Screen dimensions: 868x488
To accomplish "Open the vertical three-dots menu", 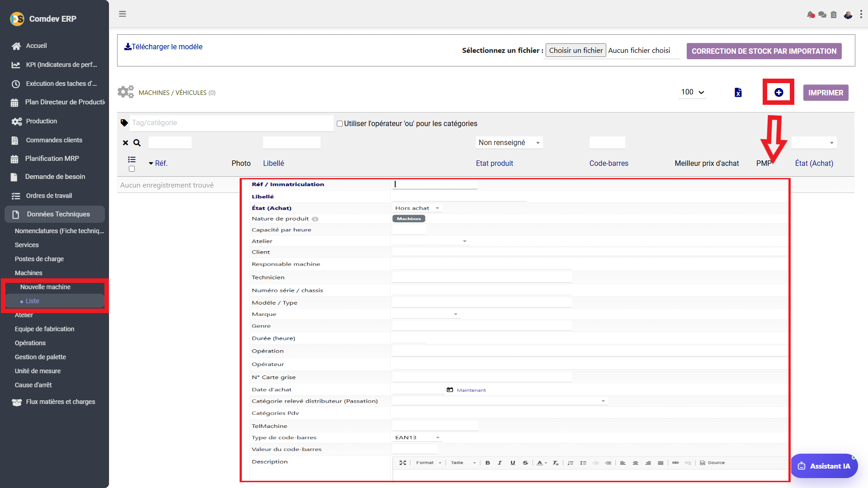I will (861, 14).
